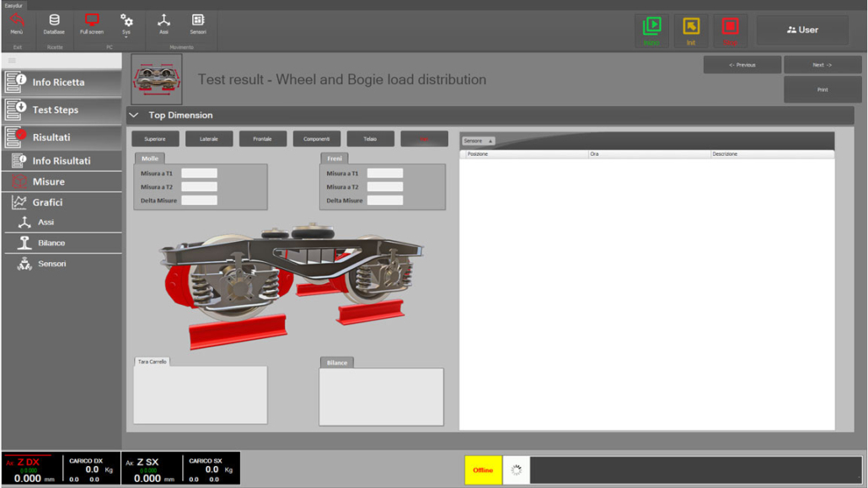The image size is (868, 488).
Task: Open Sensori from the top toolbar
Action: tap(197, 21)
